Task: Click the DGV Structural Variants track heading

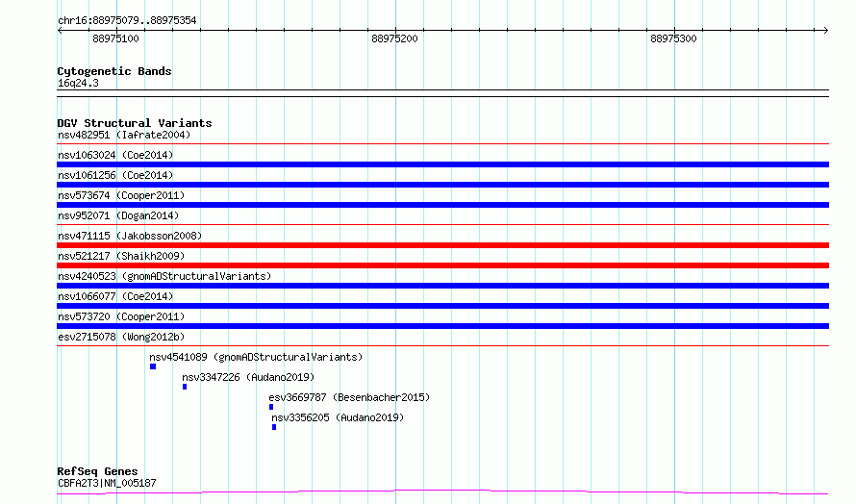Action: (x=135, y=123)
